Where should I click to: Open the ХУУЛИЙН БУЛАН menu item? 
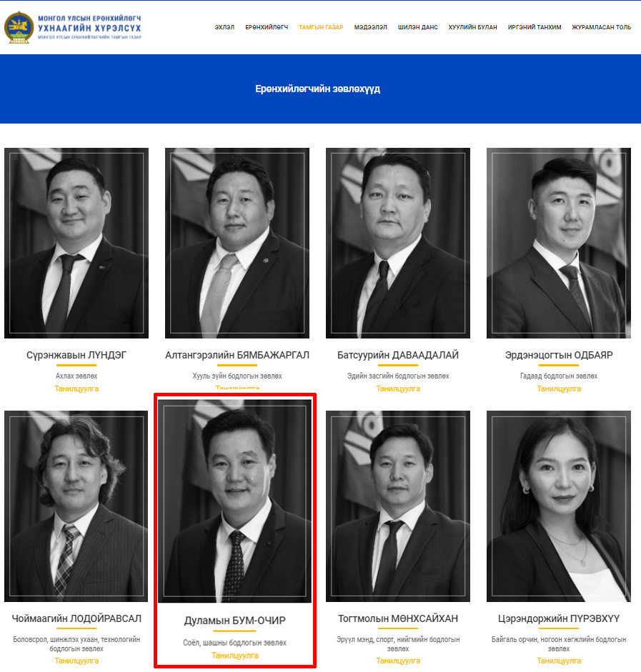point(472,27)
